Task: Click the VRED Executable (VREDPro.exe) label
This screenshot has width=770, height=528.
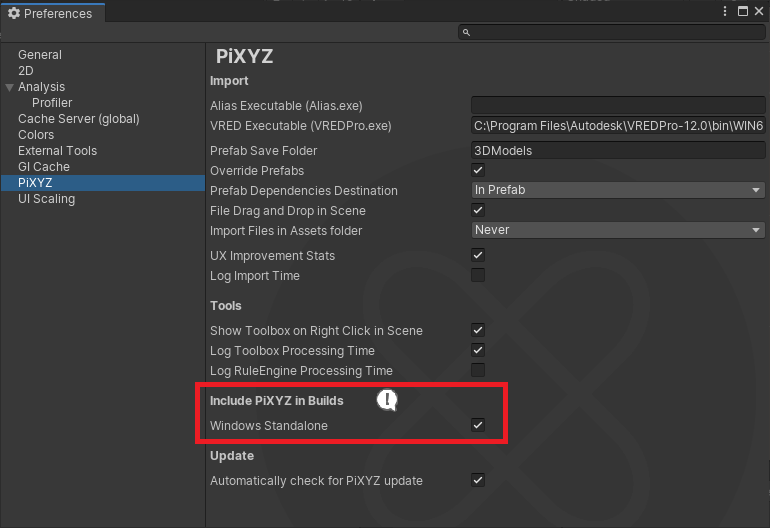Action: point(301,126)
